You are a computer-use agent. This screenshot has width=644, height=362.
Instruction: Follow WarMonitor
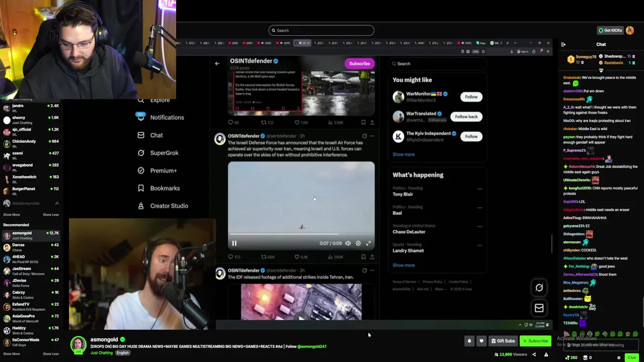click(x=471, y=97)
